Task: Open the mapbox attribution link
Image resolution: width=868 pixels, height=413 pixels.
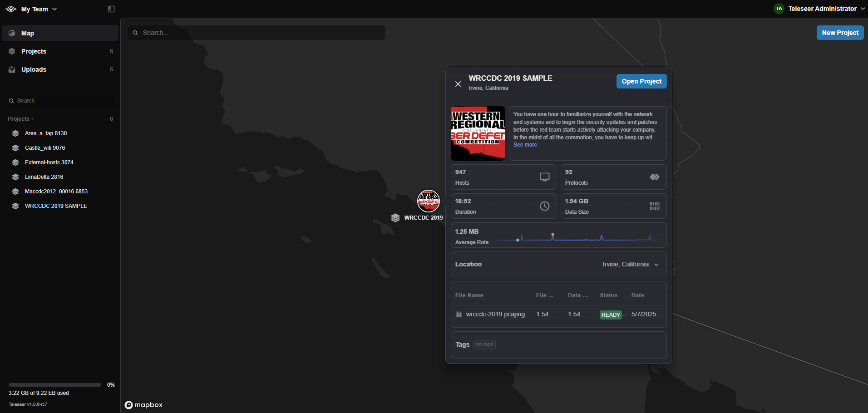Action: [143, 405]
